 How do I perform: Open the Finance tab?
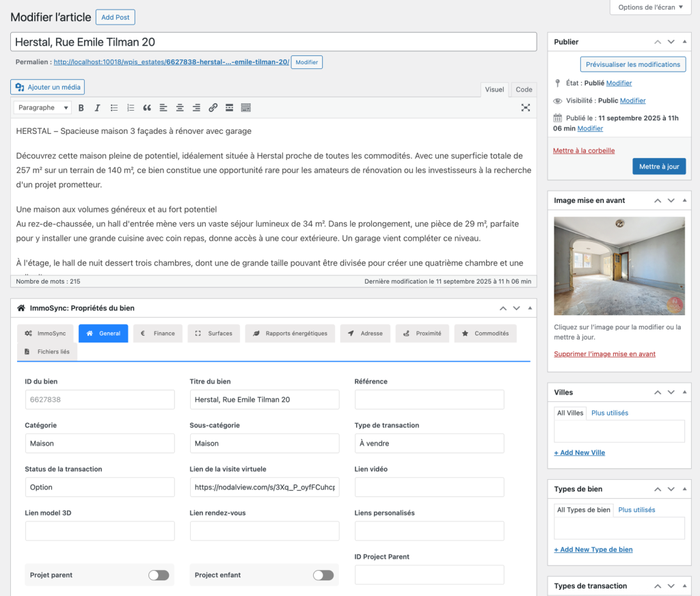pos(158,334)
